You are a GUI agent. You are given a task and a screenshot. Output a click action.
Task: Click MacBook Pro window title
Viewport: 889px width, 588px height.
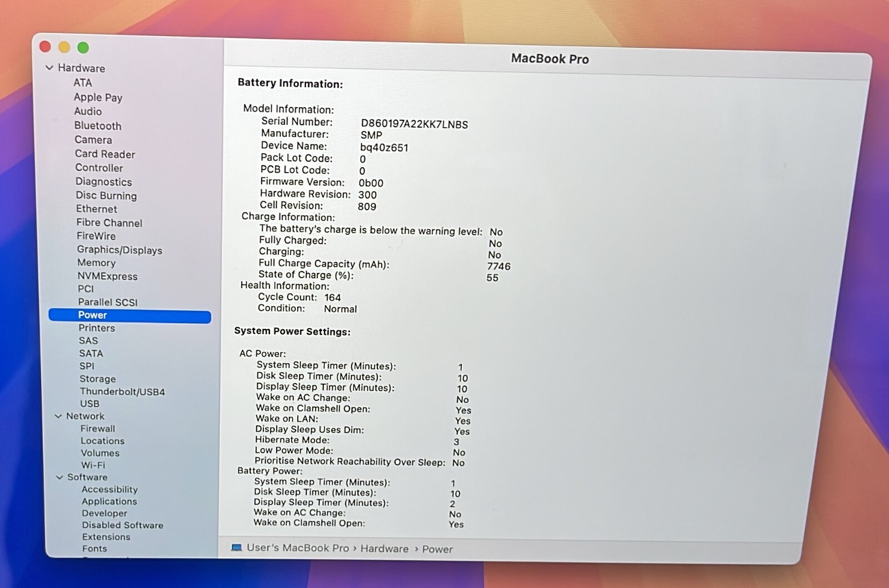click(550, 58)
